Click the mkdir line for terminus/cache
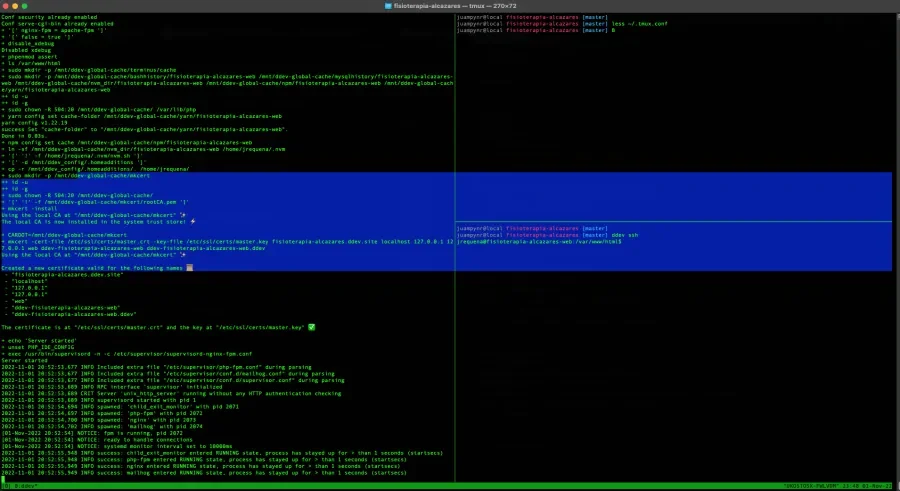This screenshot has height=491, width=900. pyautogui.click(x=89, y=70)
